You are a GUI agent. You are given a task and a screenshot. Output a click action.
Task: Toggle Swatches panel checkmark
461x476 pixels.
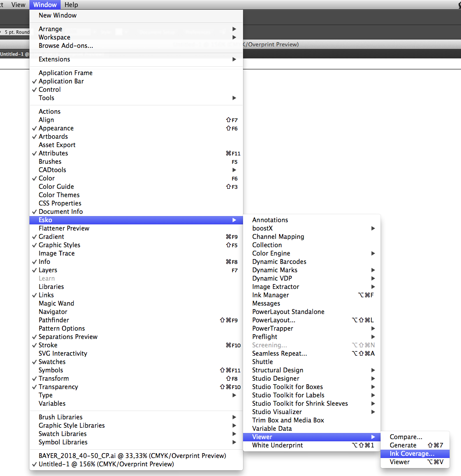pyautogui.click(x=136, y=362)
